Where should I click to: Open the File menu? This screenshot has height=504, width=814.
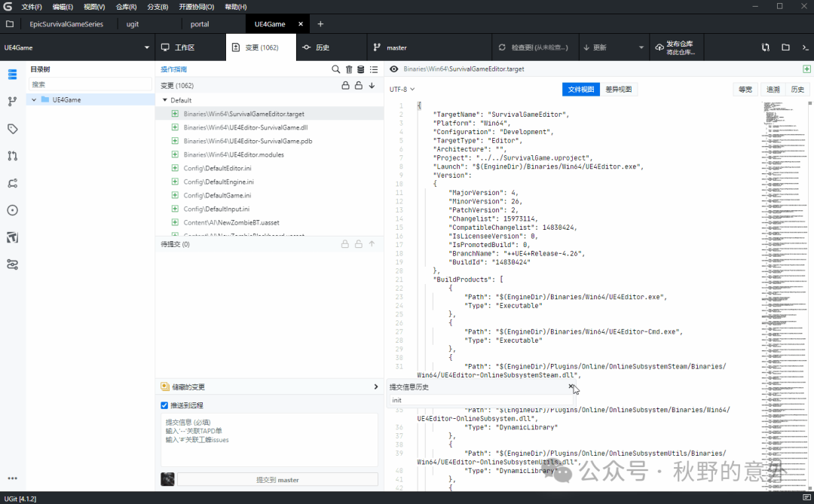32,7
